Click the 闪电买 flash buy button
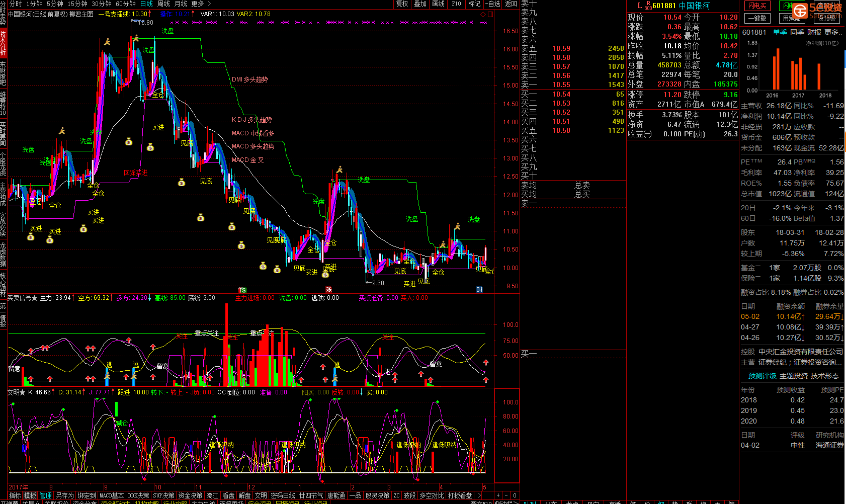 [757, 6]
